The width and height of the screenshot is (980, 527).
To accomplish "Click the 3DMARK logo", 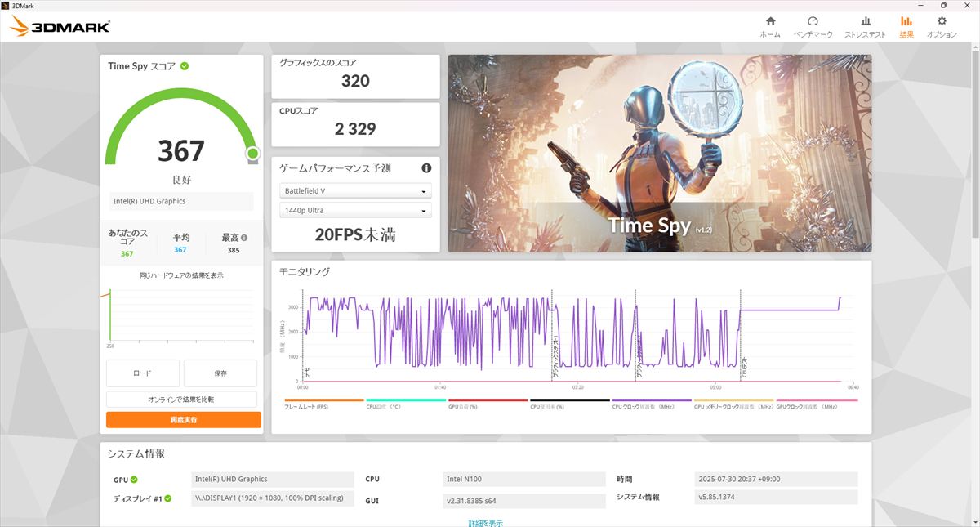I will point(60,27).
